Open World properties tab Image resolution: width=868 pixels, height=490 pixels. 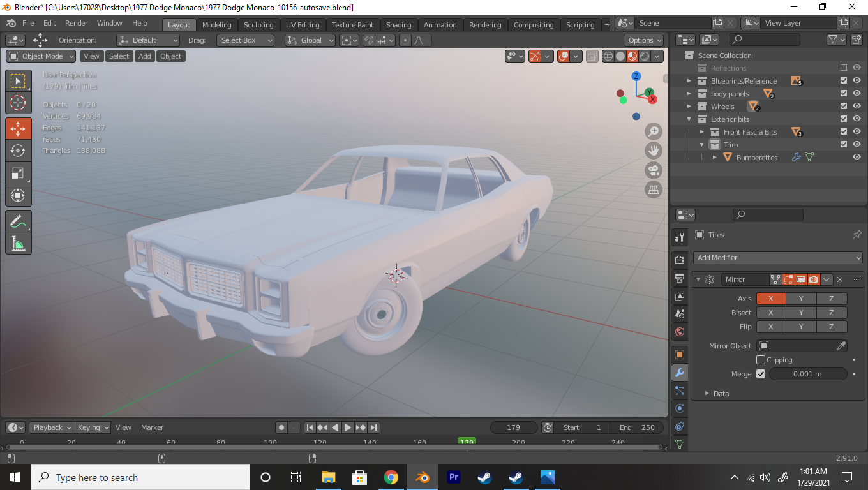coord(679,332)
